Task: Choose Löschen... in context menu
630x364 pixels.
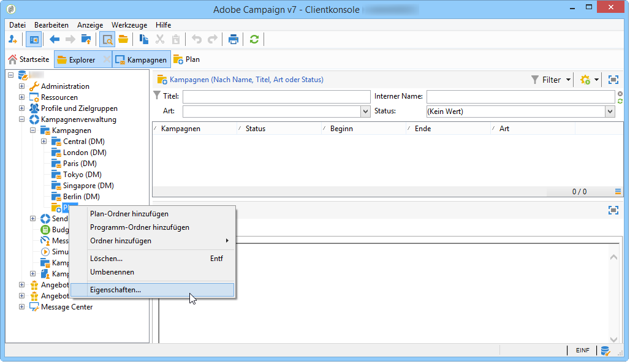Action: tap(153, 259)
